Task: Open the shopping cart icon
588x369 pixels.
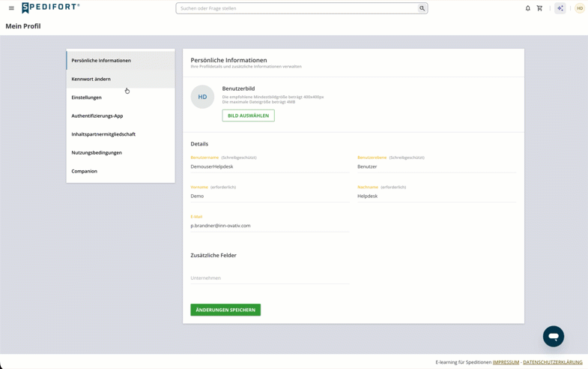Action: click(539, 8)
